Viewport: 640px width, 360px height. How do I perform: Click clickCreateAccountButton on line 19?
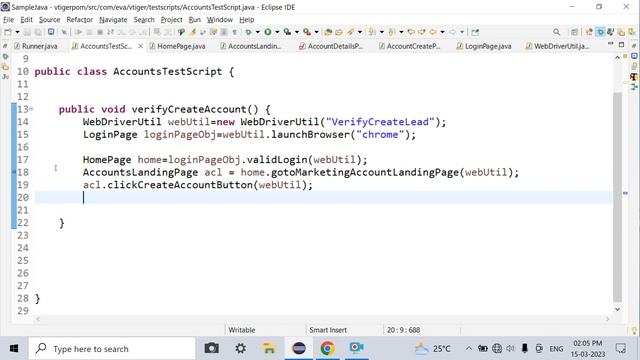click(x=180, y=185)
